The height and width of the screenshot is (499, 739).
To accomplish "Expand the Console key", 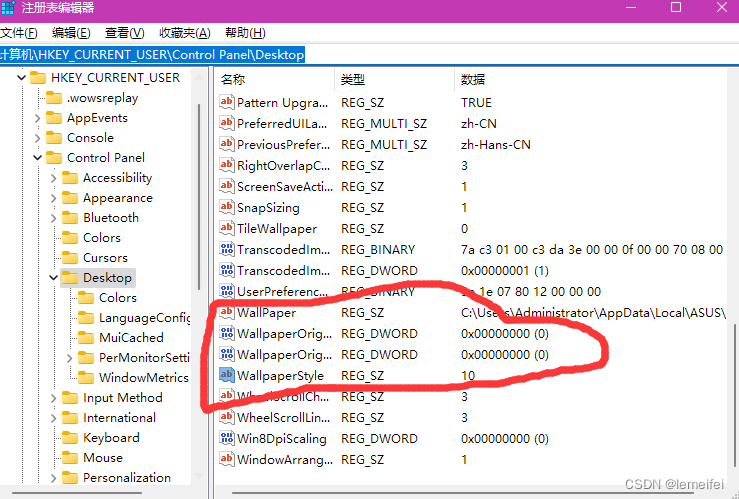I will (x=38, y=138).
